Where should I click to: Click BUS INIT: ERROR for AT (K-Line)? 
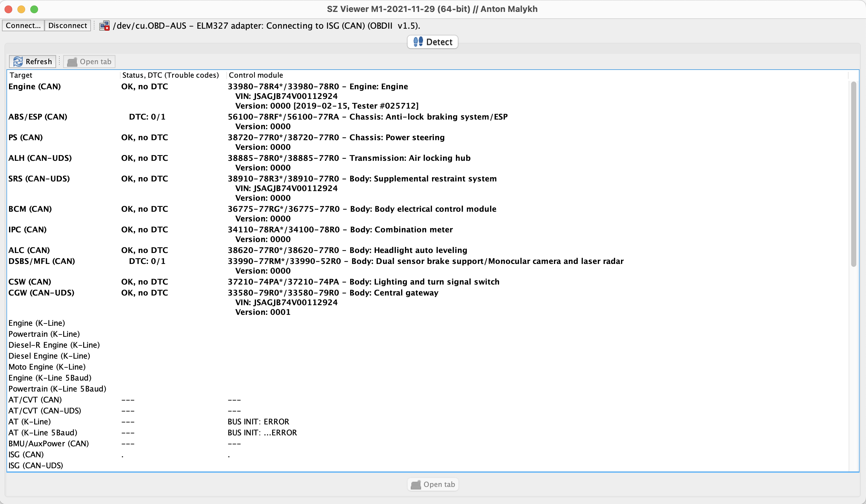click(259, 422)
